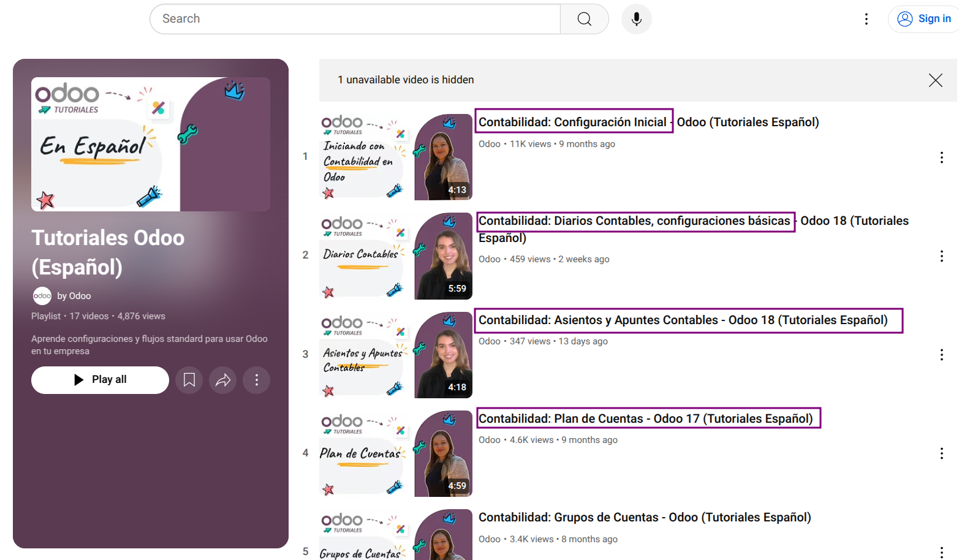Screen dimensions: 959x560
Task: Open Asientos y Apuntes Contables thumbnail
Action: tap(396, 355)
